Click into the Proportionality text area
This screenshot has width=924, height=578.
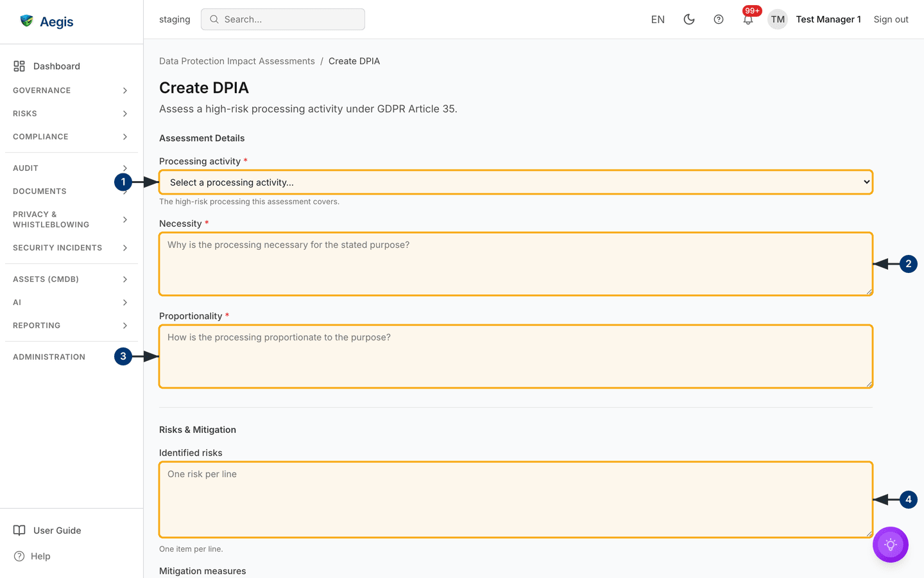click(x=516, y=356)
